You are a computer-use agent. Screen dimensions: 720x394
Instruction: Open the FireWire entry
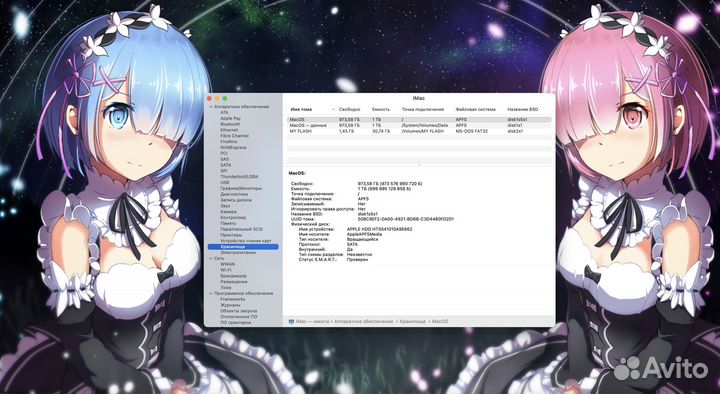(228, 142)
